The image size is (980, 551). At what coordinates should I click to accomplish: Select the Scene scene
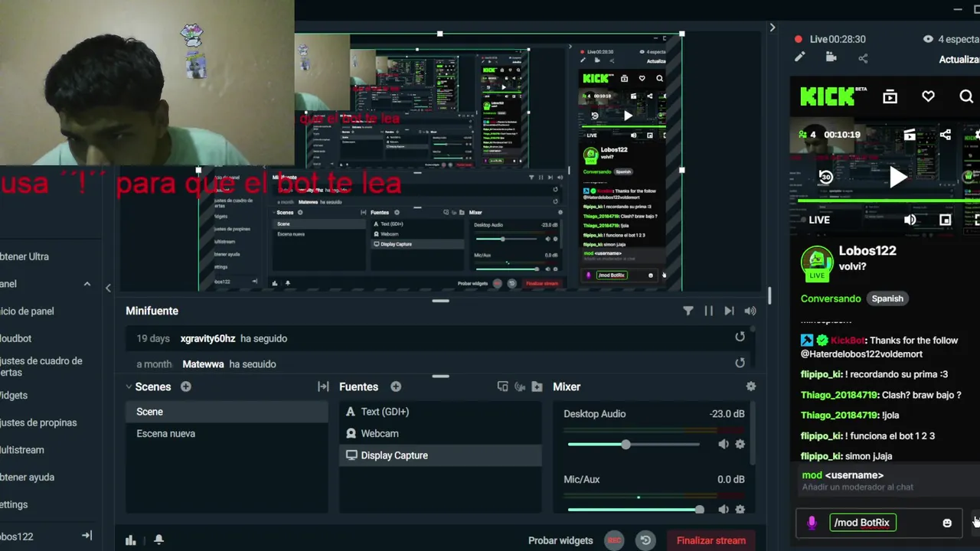[227, 412]
